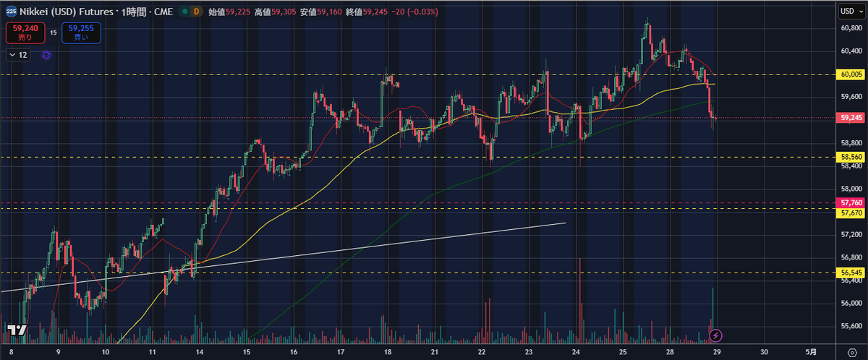Image resolution: width=868 pixels, height=360 pixels.
Task: Select the 58,560 horizontal line label
Action: pos(851,156)
